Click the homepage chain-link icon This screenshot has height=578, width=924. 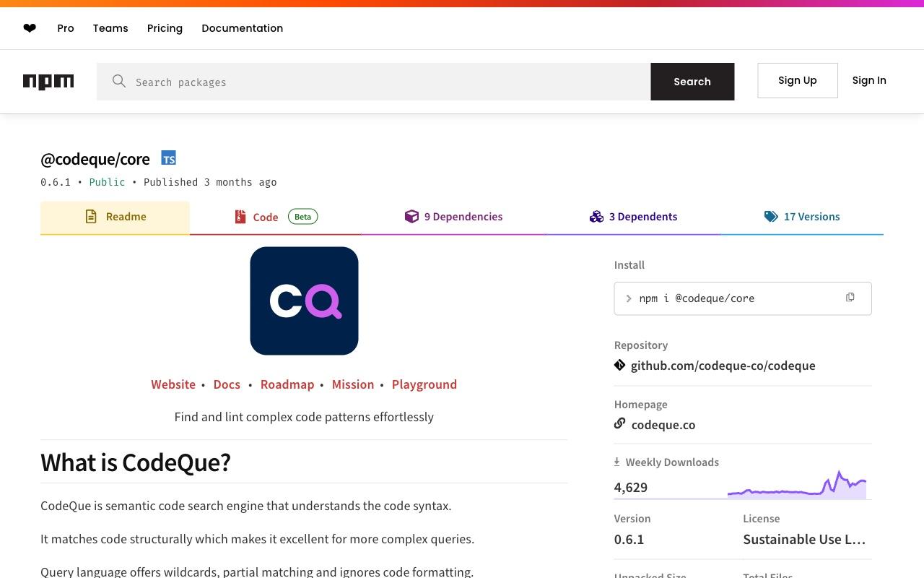point(619,423)
